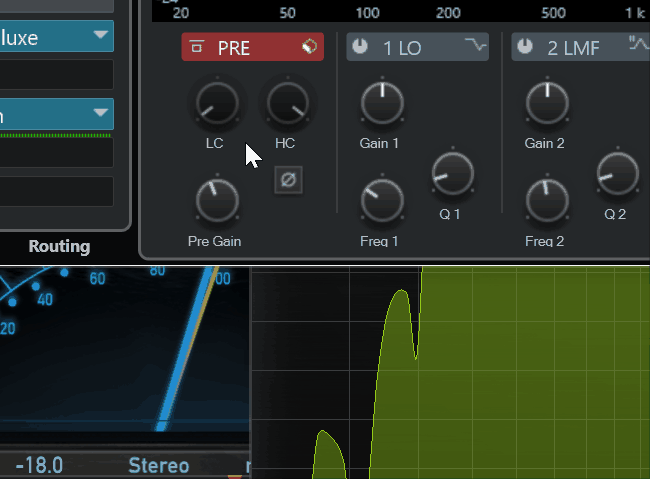Click the Gain 1 knob

pyautogui.click(x=380, y=103)
